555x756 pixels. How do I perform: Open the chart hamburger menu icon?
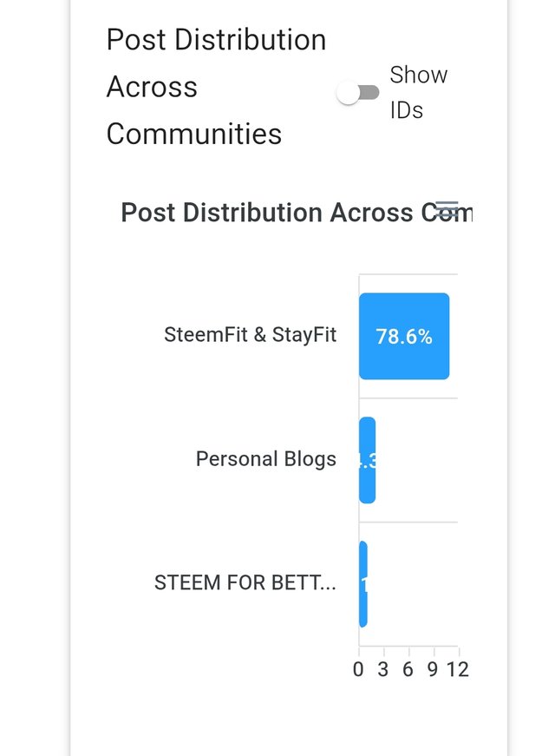point(447,210)
